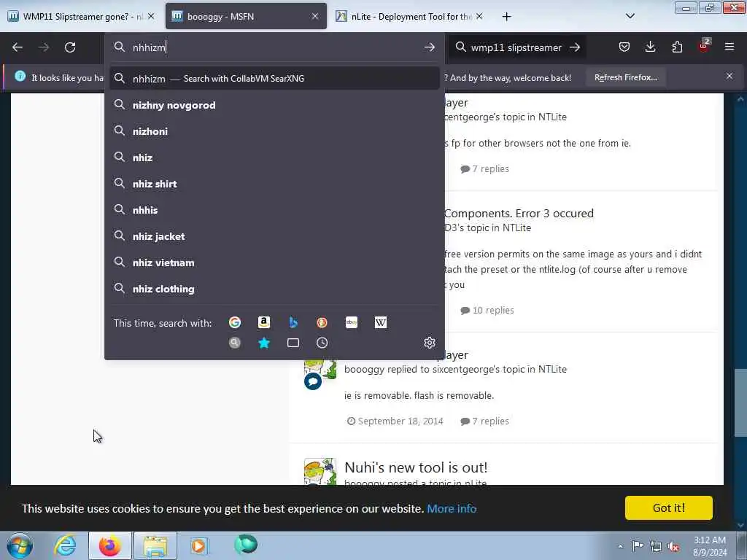
Task: Open a new tab
Action: pyautogui.click(x=506, y=17)
